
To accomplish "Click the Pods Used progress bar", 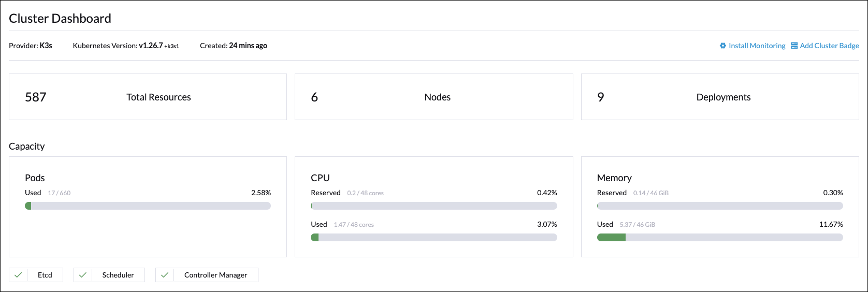I will click(x=148, y=206).
